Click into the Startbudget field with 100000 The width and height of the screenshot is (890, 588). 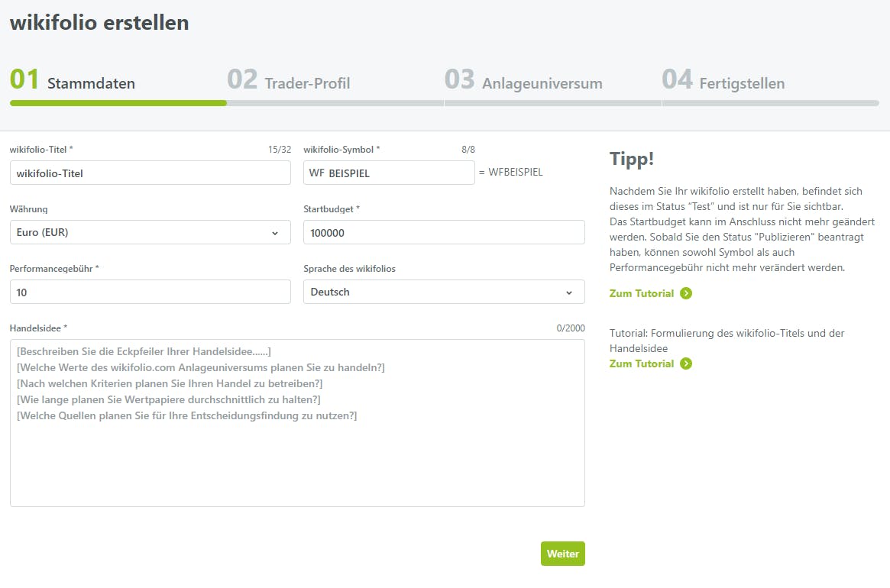[444, 232]
